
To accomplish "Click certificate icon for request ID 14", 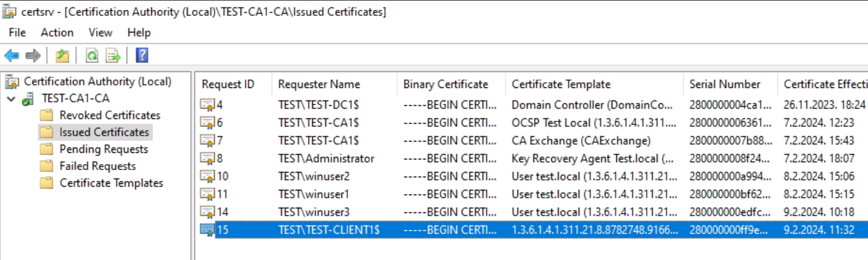I will point(208,212).
